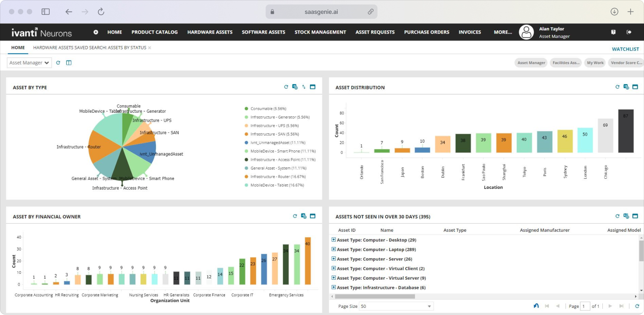644x315 pixels.
Task: Go to last page in grid pager
Action: coord(621,306)
